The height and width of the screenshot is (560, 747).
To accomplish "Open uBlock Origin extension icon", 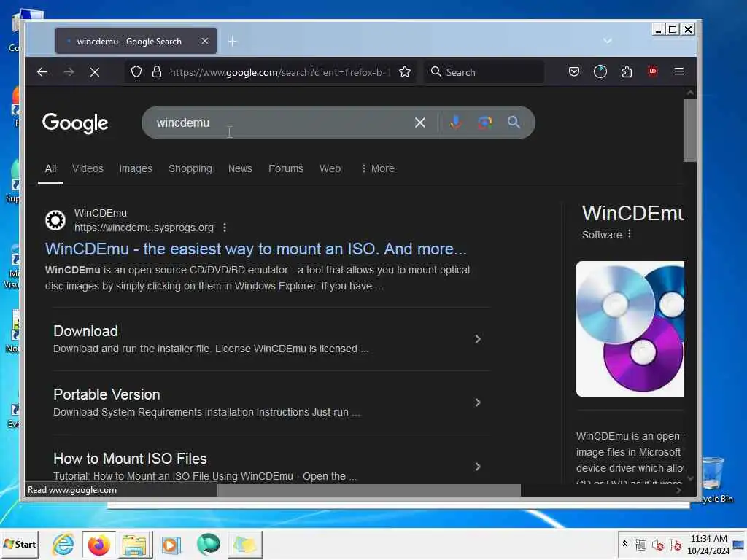I will pos(653,71).
